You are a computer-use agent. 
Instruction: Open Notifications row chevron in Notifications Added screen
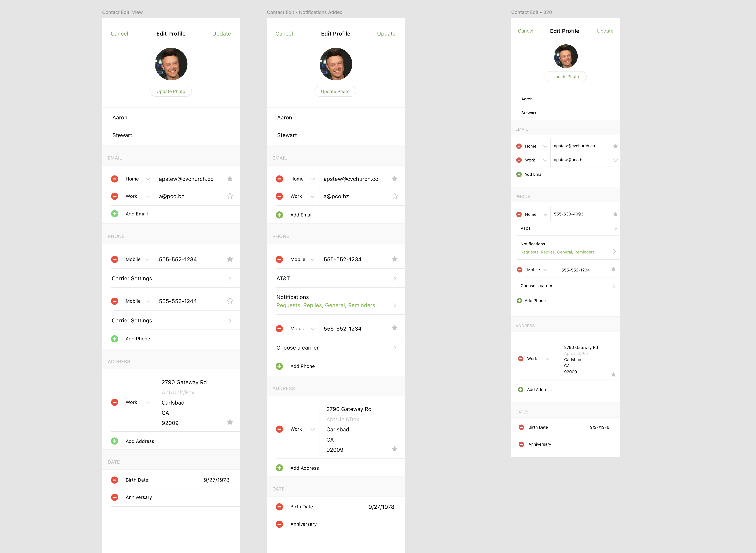[394, 305]
